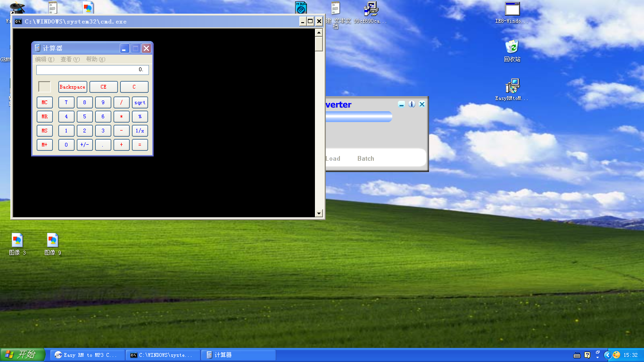Click the keyboard icon on the language bar
The image size is (644, 362).
tap(577, 355)
